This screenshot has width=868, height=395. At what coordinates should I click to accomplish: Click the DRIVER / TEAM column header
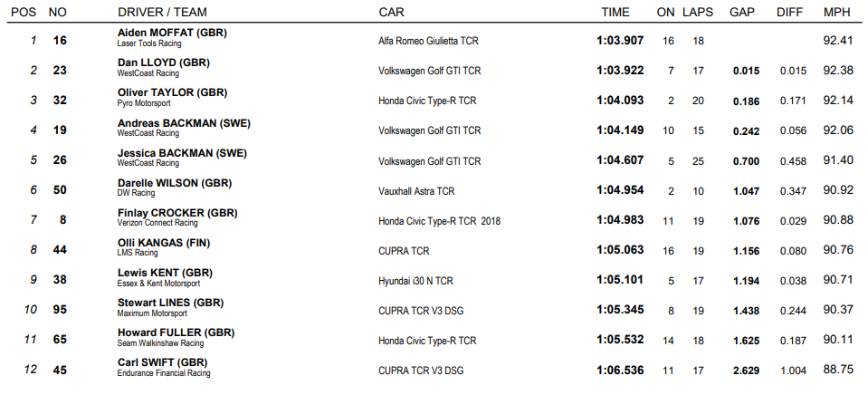tap(162, 12)
